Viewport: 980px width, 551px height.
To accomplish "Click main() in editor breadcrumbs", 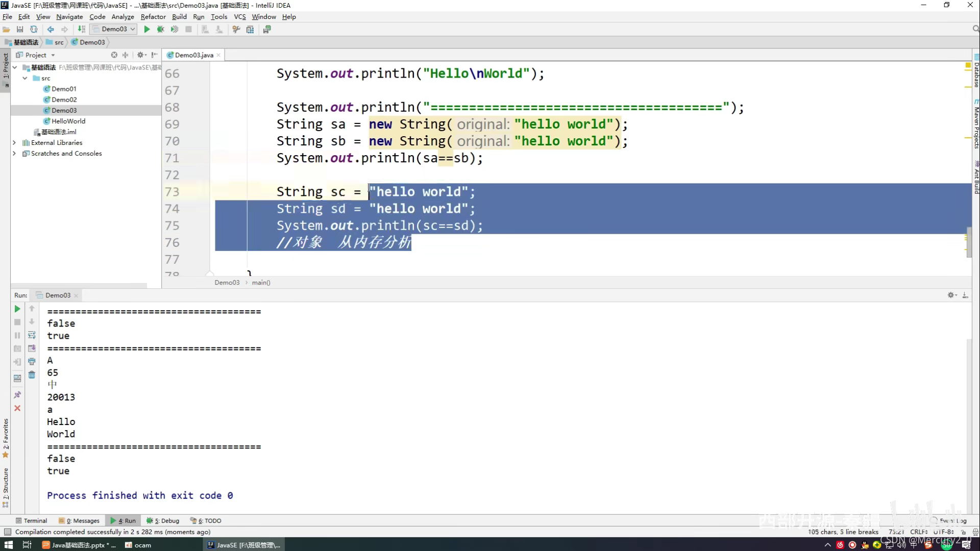I will point(261,283).
